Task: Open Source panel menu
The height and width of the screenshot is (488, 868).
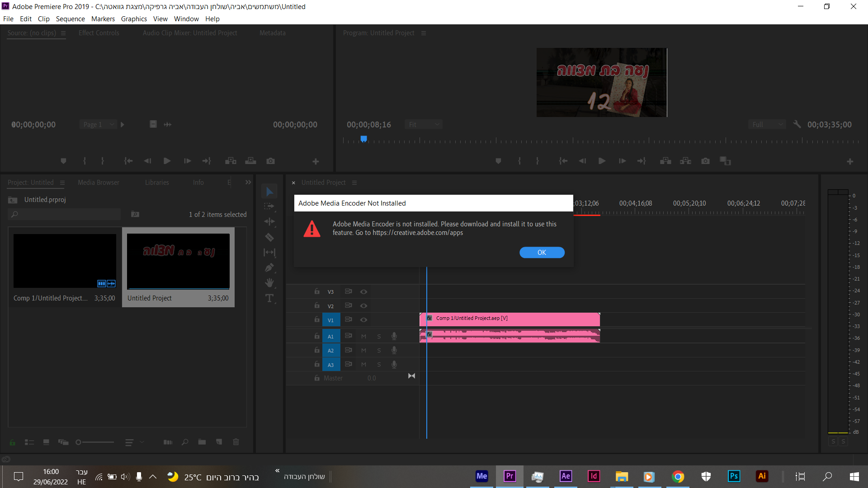Action: point(63,33)
